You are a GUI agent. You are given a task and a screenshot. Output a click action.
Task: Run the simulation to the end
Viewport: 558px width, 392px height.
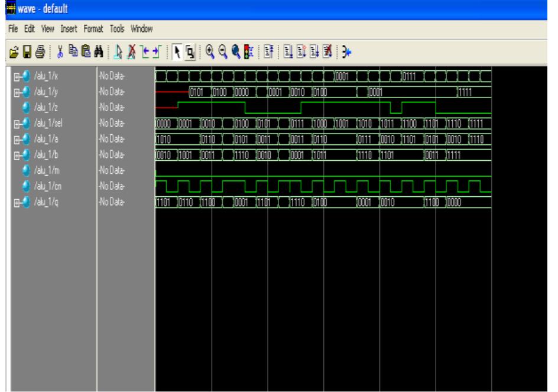tap(314, 52)
